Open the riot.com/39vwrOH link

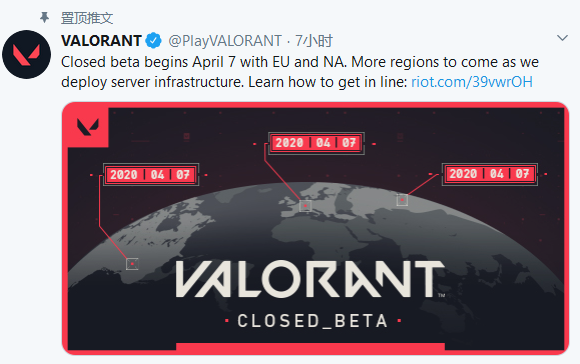[472, 82]
